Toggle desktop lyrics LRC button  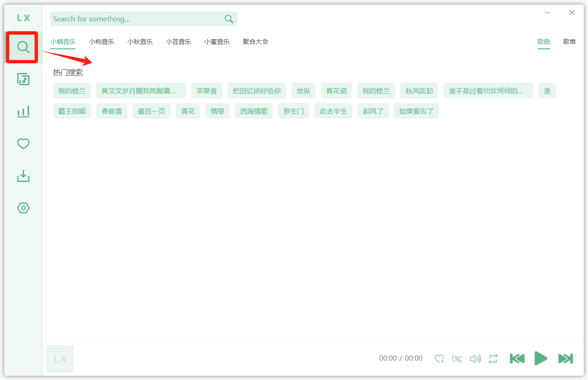point(457,358)
